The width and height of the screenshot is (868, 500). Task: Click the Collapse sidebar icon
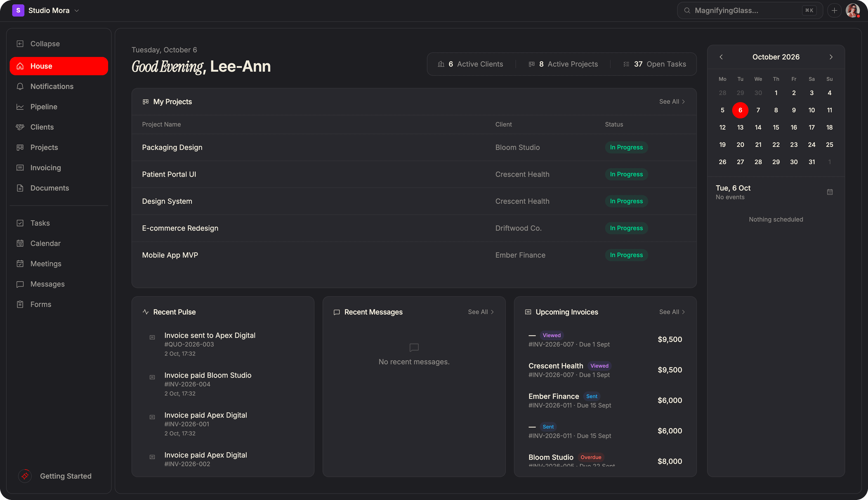coord(20,44)
